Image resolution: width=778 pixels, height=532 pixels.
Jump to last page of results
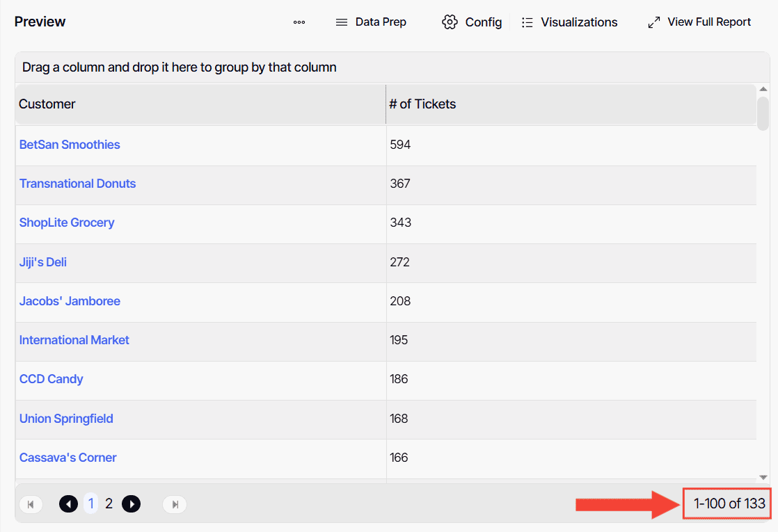point(175,504)
